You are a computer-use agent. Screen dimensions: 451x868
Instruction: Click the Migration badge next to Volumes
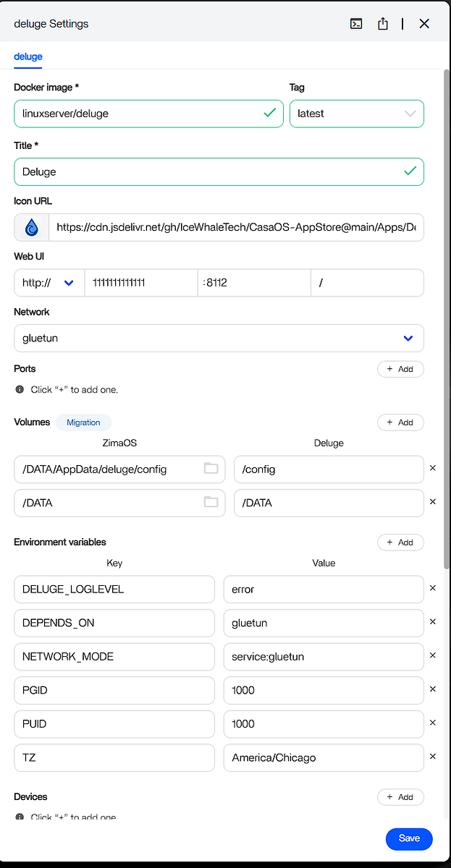[x=83, y=422]
